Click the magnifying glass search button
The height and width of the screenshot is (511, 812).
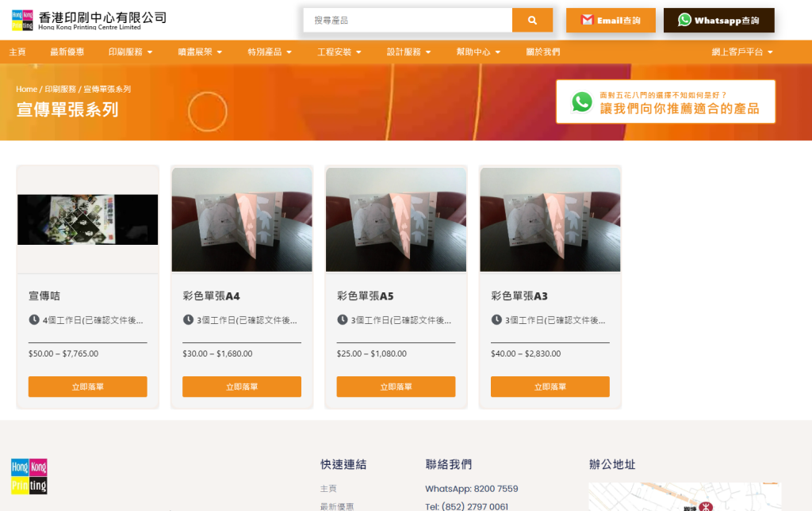pyautogui.click(x=532, y=21)
